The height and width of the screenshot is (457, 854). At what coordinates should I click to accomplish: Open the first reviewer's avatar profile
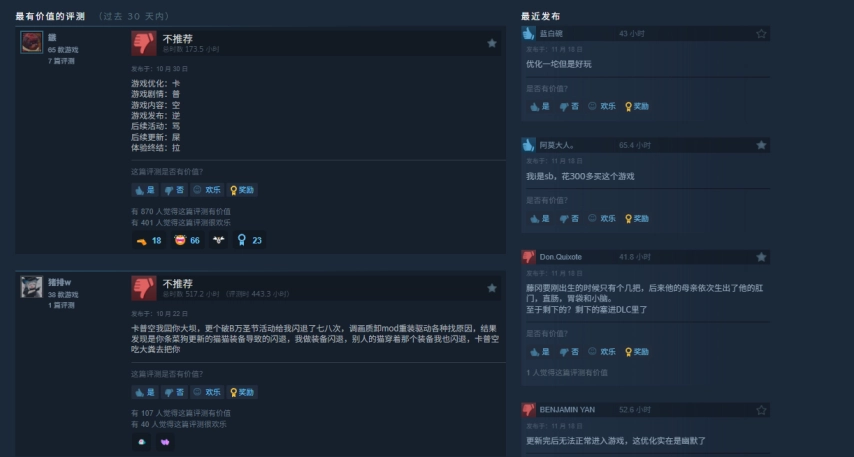(x=32, y=42)
